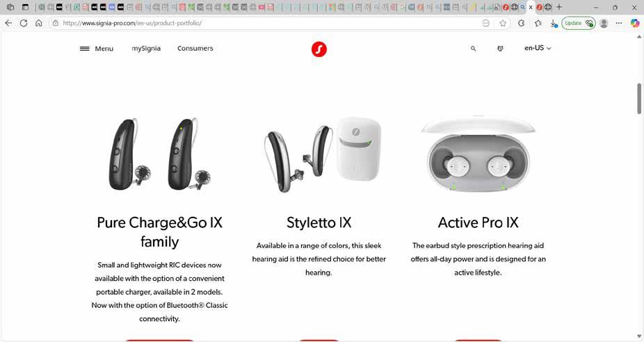Open the Copilot icon in toolbar
This screenshot has width=644, height=342.
(635, 23)
